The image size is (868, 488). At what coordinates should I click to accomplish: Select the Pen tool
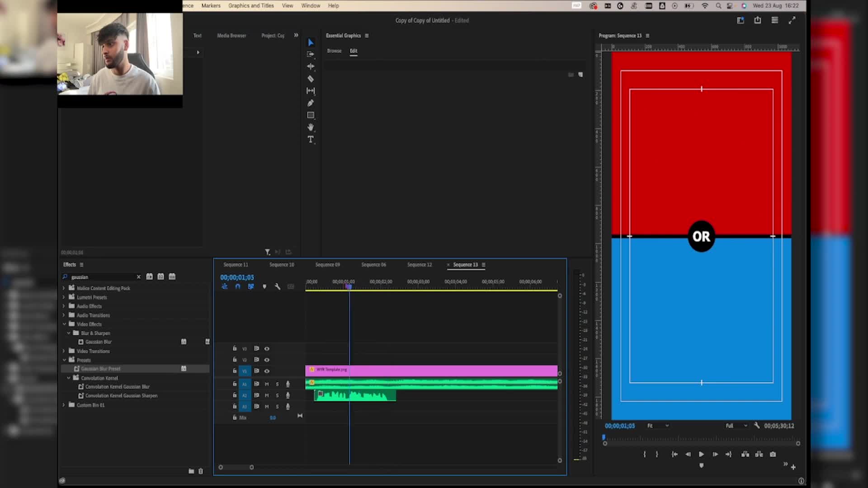(311, 103)
